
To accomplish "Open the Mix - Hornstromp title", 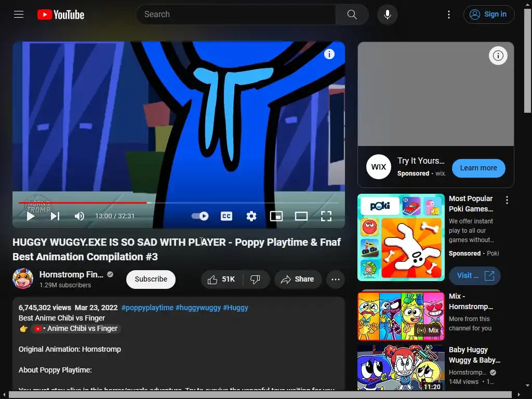I will point(471,301).
